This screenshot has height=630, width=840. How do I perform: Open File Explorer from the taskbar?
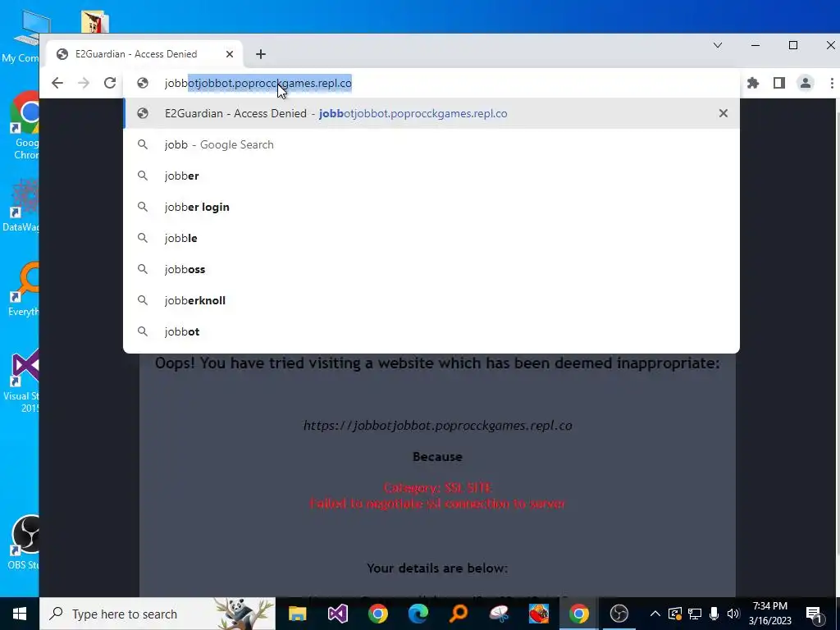coord(297,614)
